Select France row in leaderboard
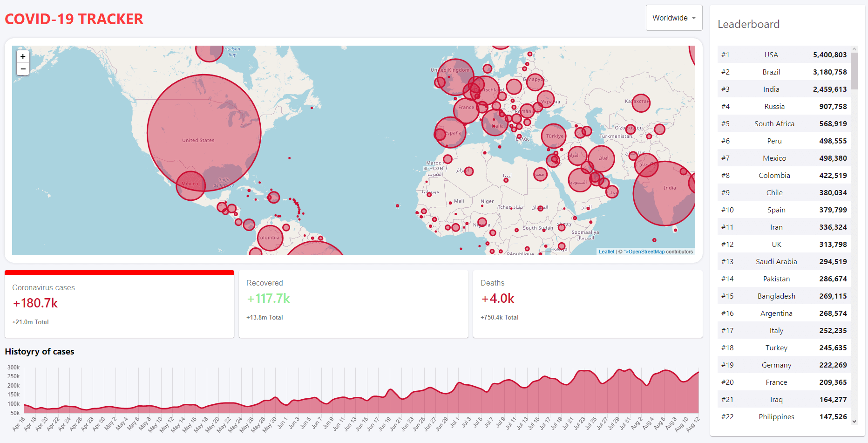Screen dimensions: 868x443 [x=784, y=382]
